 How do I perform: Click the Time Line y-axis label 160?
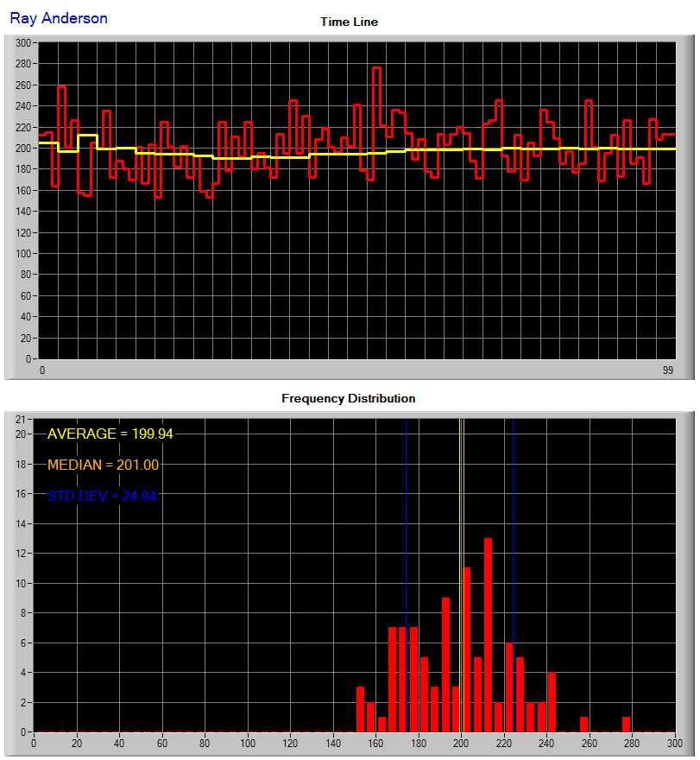(x=23, y=191)
